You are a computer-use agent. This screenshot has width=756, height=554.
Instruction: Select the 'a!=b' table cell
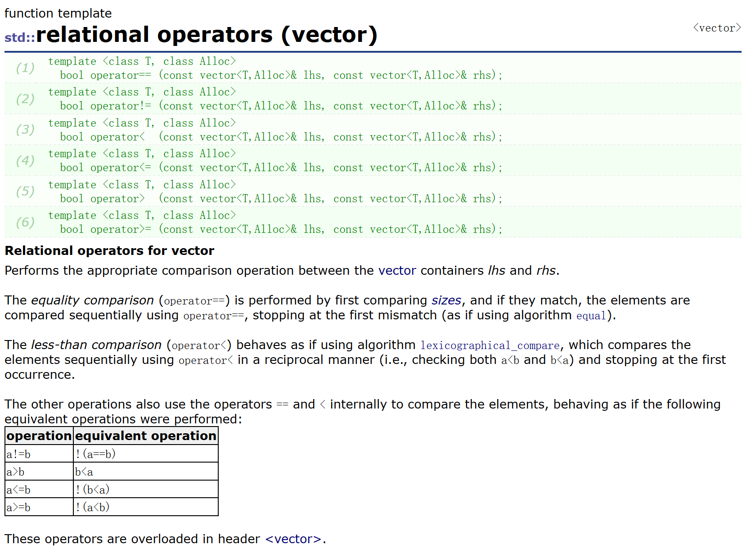[39, 454]
